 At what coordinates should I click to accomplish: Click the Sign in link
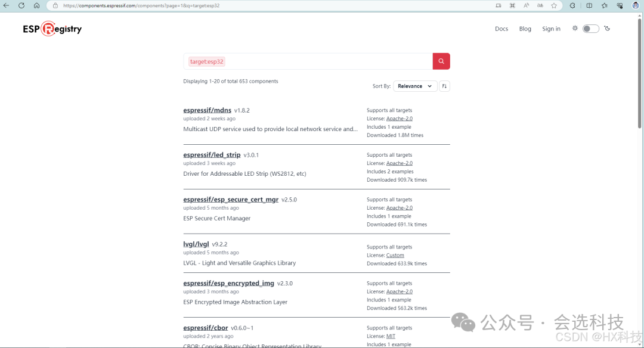[551, 29]
